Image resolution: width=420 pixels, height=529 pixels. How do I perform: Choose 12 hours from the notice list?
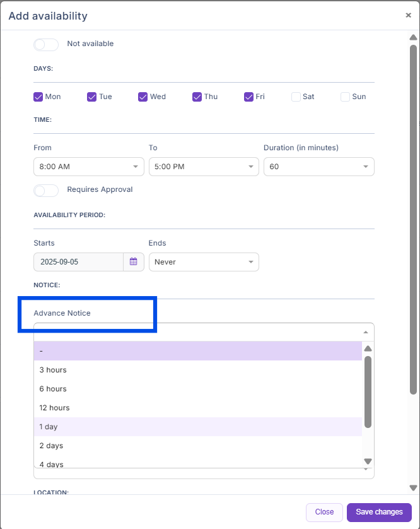(197, 408)
